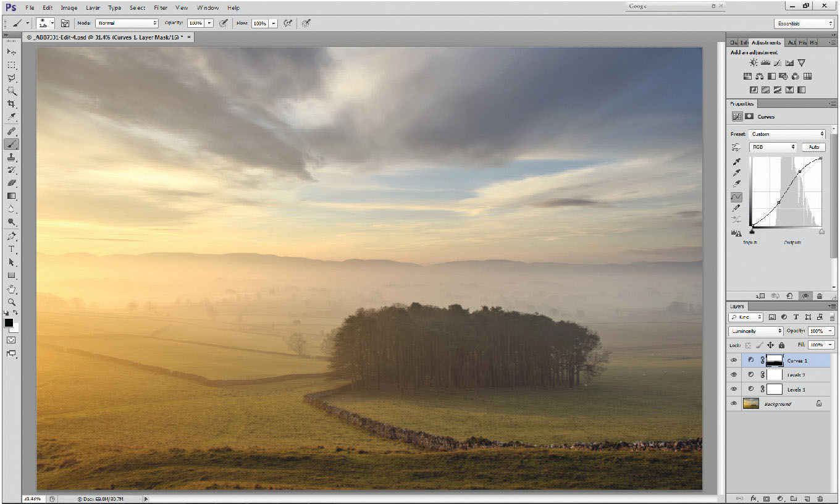
Task: Open the layer filter Kind dropdown
Action: tap(746, 317)
